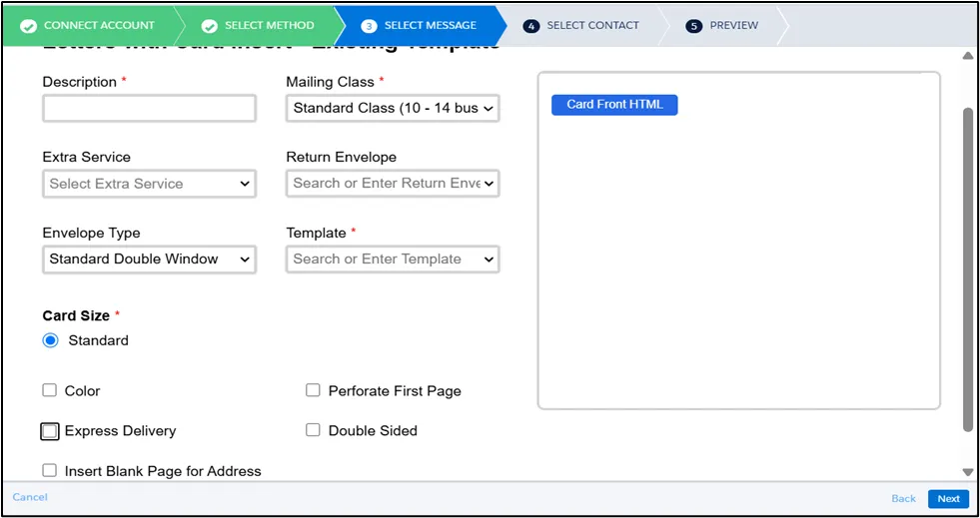Check the Express Delivery option
The image size is (980, 518).
coord(50,431)
